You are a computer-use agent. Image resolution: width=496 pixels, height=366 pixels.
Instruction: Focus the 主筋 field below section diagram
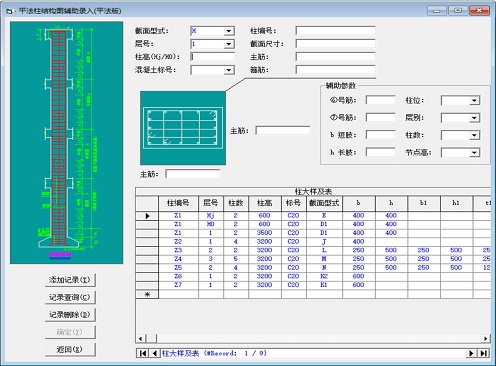point(193,174)
